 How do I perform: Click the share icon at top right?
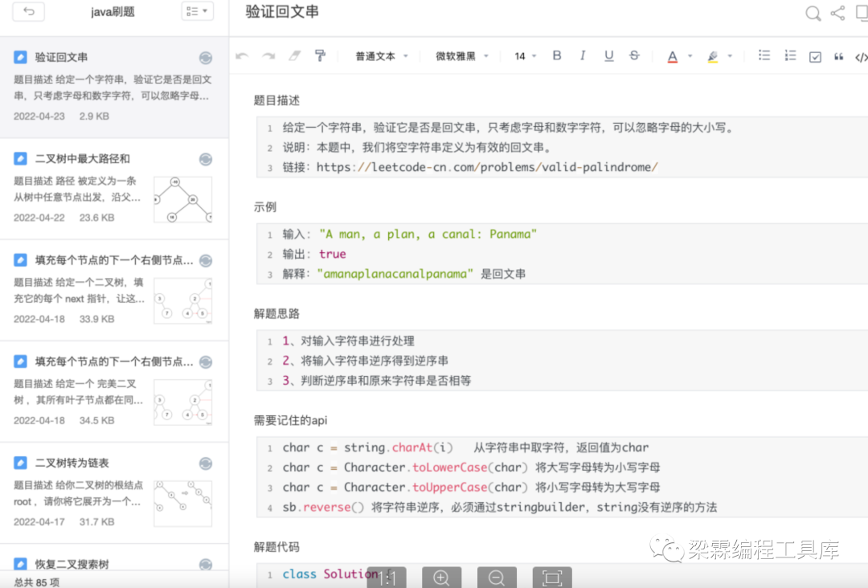[x=837, y=13]
